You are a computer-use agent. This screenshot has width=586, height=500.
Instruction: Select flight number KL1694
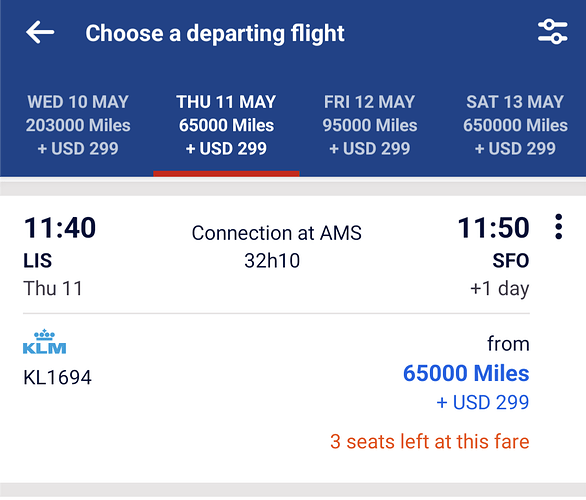(57, 377)
